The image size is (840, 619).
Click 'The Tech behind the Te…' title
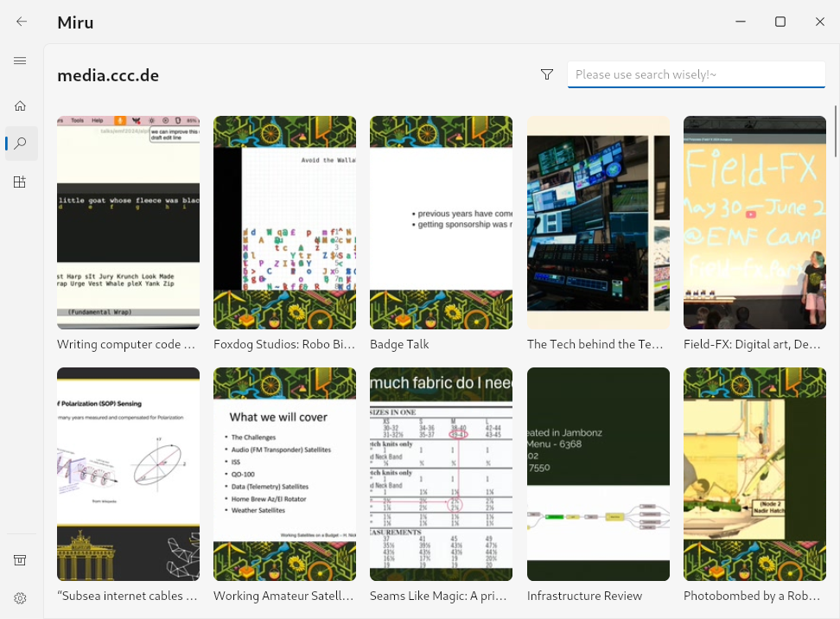point(595,345)
